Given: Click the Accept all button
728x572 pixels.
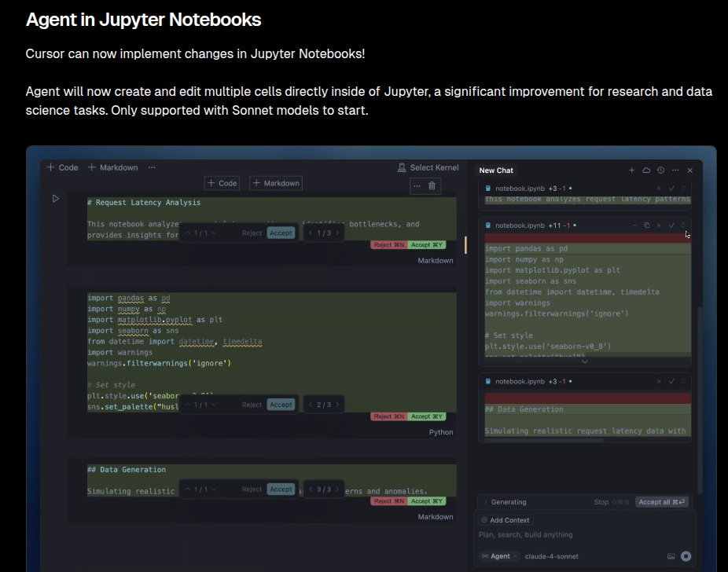Looking at the screenshot, I should click(662, 502).
